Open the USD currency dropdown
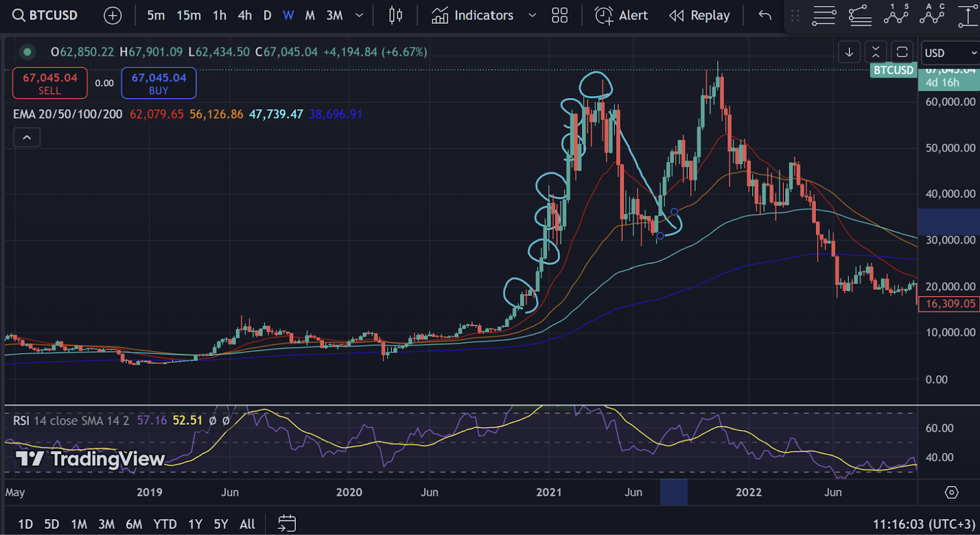Screen dimensions: 980x535 pyautogui.click(x=951, y=53)
